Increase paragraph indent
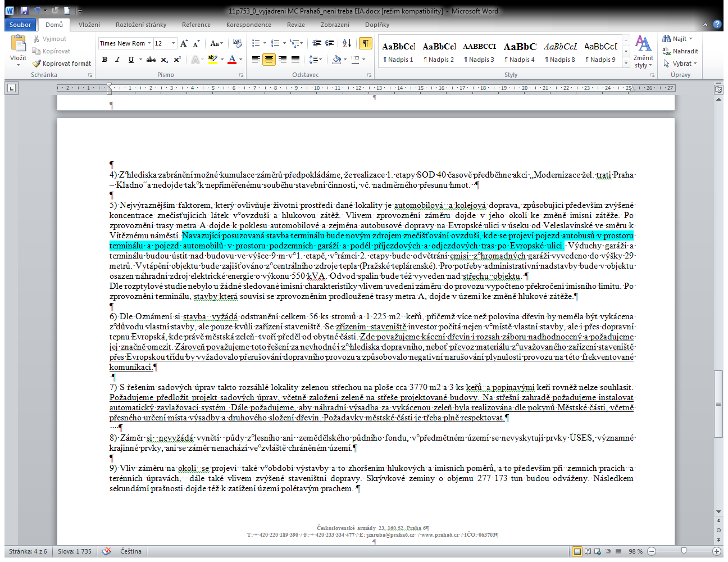Image resolution: width=728 pixels, height=562 pixels. (x=330, y=43)
